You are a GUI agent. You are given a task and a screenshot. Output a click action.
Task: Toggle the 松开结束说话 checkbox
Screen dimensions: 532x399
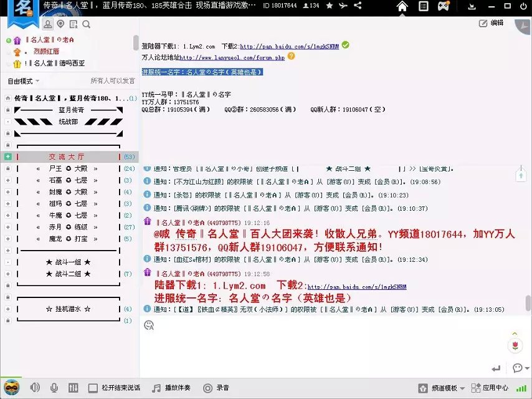tap(93, 388)
